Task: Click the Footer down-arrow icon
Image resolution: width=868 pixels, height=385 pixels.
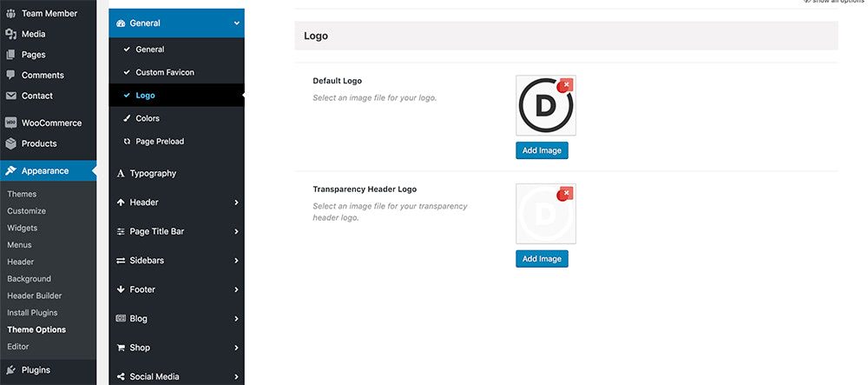Action: (x=121, y=289)
